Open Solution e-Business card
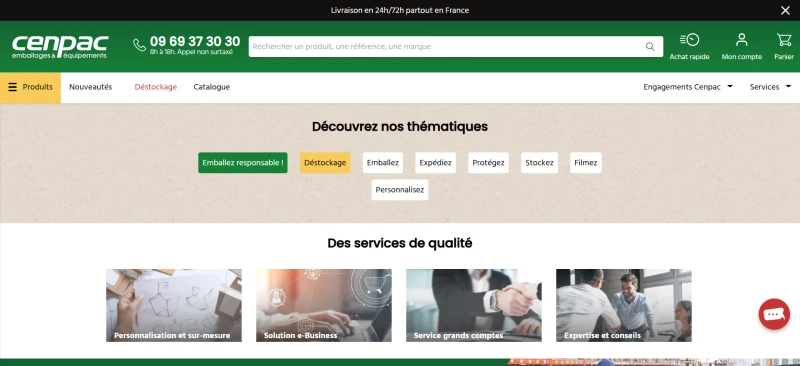This screenshot has height=366, width=800. [x=324, y=305]
